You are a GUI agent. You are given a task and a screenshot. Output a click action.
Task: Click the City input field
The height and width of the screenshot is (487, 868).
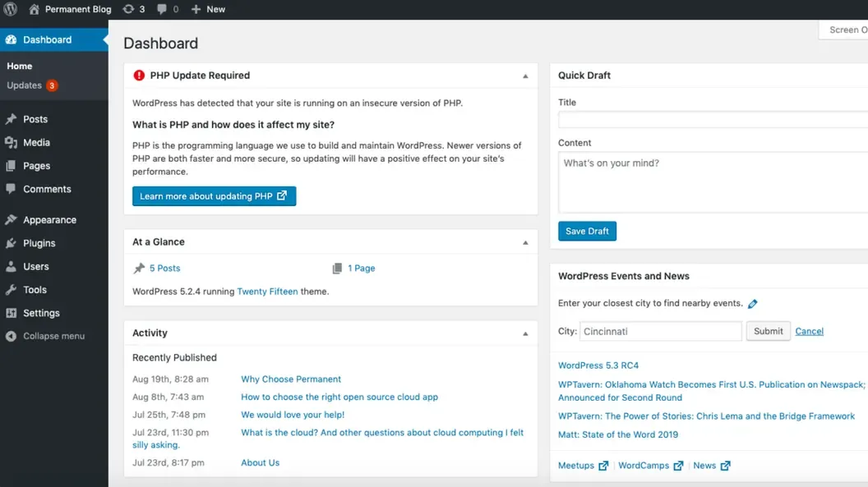pyautogui.click(x=660, y=331)
